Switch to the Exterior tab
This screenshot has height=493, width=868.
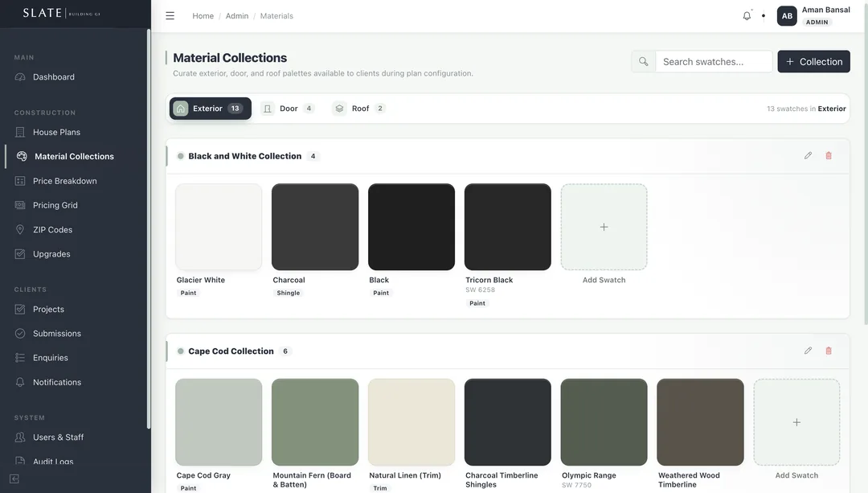pos(211,109)
